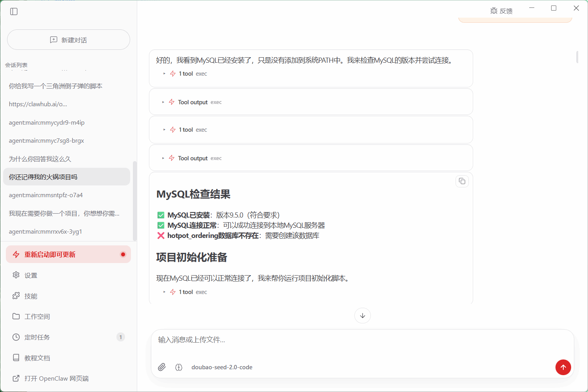This screenshot has width=588, height=392.
Task: Open the conversation agent:main:mmrrxv6x-3yg1
Action: coord(67,231)
